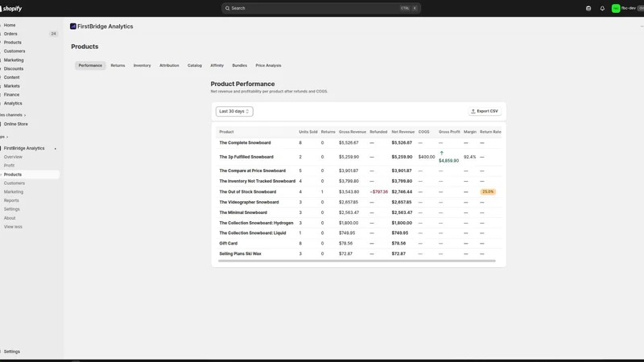Click the Export CSV button
644x362 pixels.
pyautogui.click(x=485, y=111)
